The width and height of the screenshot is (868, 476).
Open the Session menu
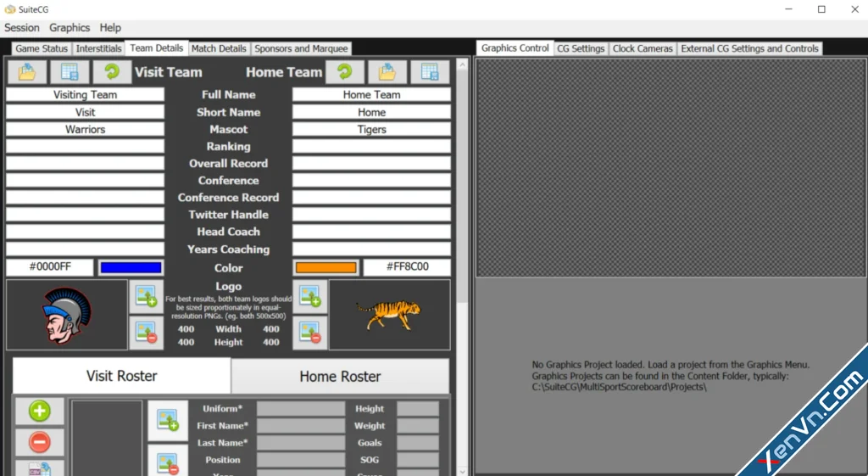(x=21, y=28)
